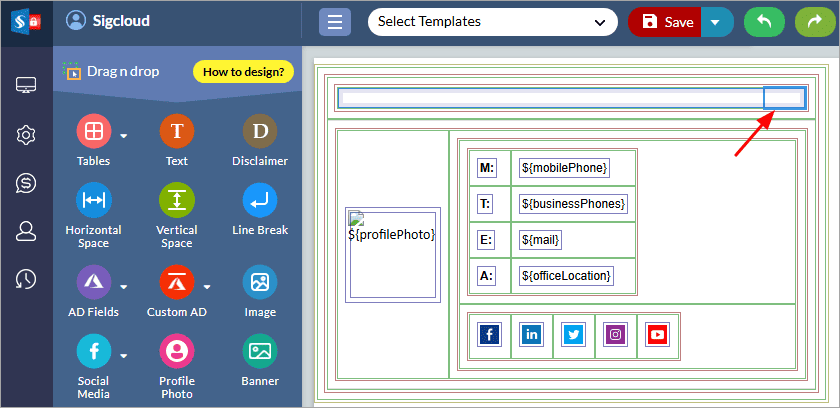The height and width of the screenshot is (408, 840).
Task: Select the Profile Photo element icon
Action: (x=177, y=351)
